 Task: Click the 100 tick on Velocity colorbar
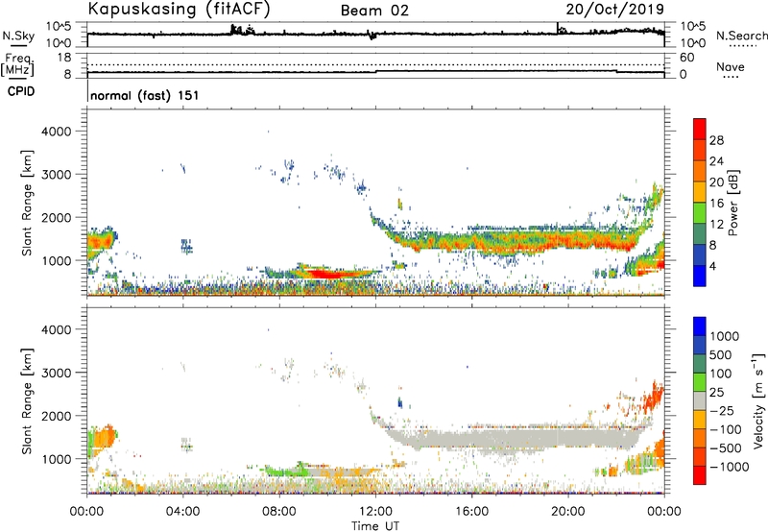721,374
